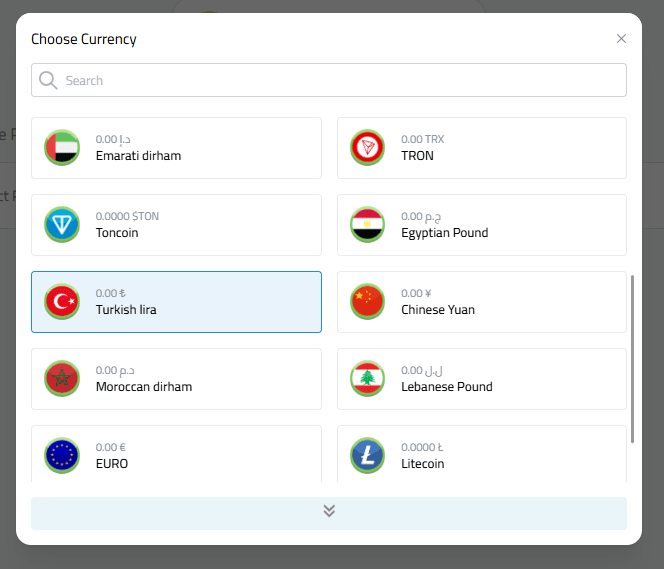Click the Moroccan flag icon
Viewport: 664px width, 569px height.
62,378
